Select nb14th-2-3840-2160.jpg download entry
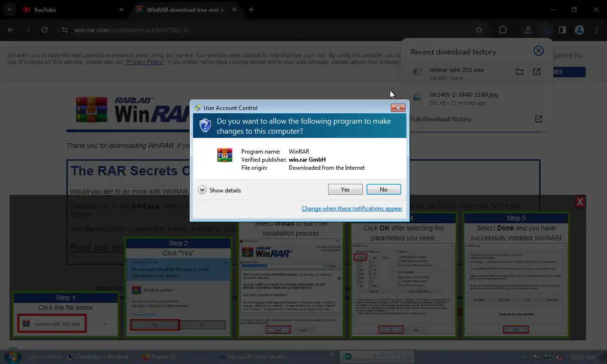Viewport: 607px width, 364px height. pyautogui.click(x=477, y=98)
